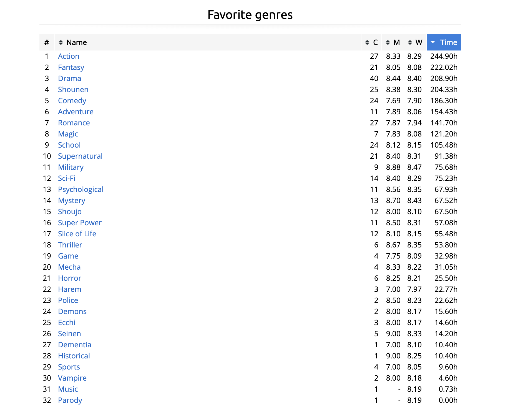Click the # column header
This screenshot has height=420, width=513.
[x=47, y=42]
